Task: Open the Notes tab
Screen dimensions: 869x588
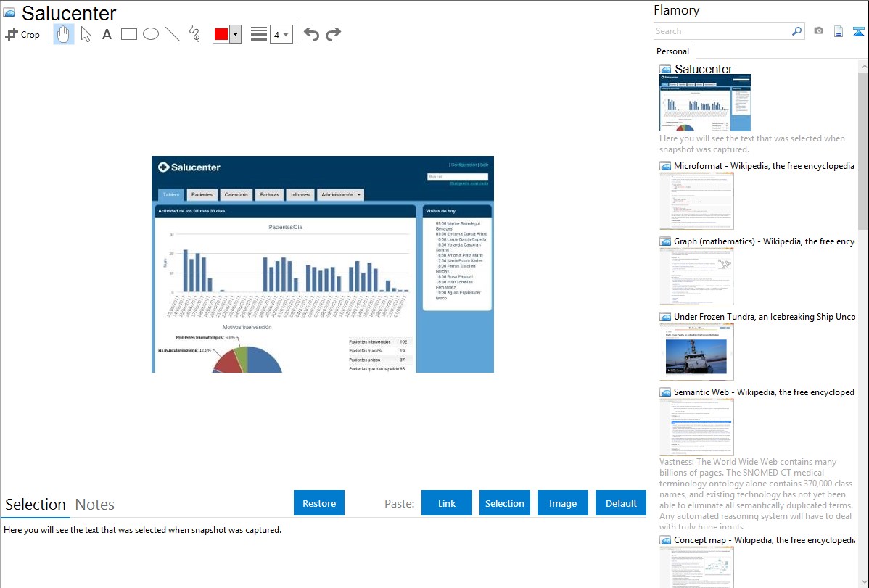Action: point(95,505)
